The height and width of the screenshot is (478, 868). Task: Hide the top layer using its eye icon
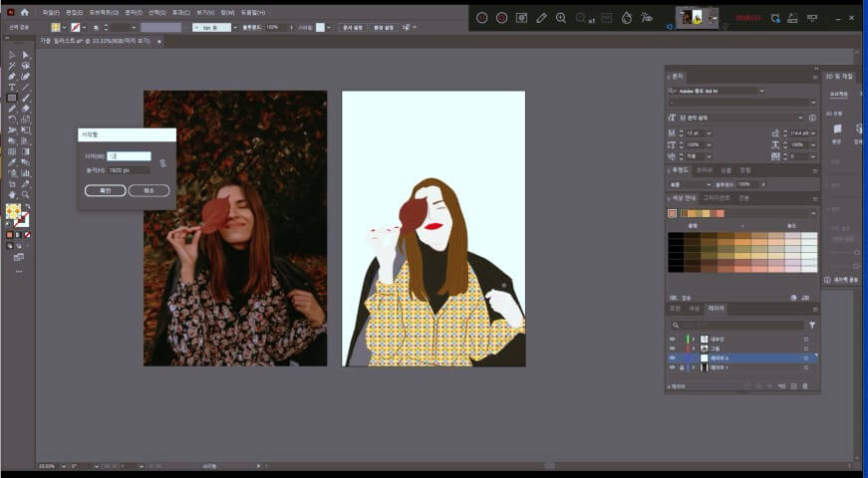pyautogui.click(x=672, y=339)
